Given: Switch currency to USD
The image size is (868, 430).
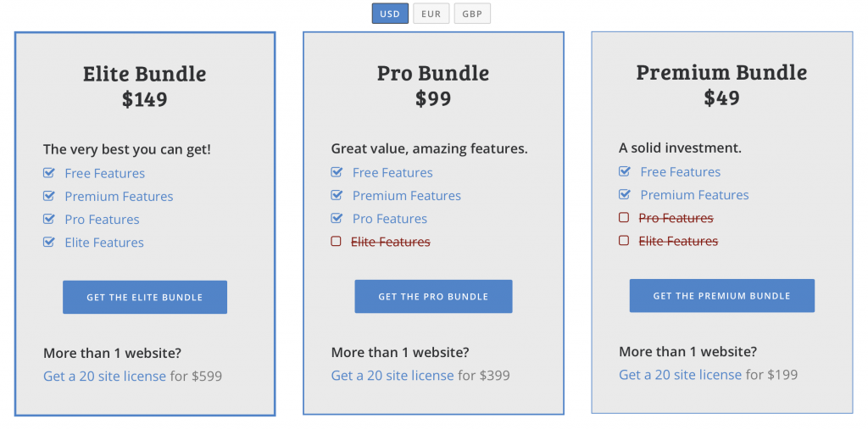Looking at the screenshot, I should tap(390, 14).
